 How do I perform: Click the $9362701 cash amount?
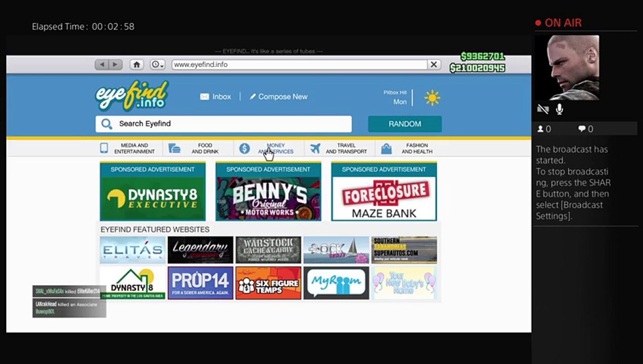point(483,56)
